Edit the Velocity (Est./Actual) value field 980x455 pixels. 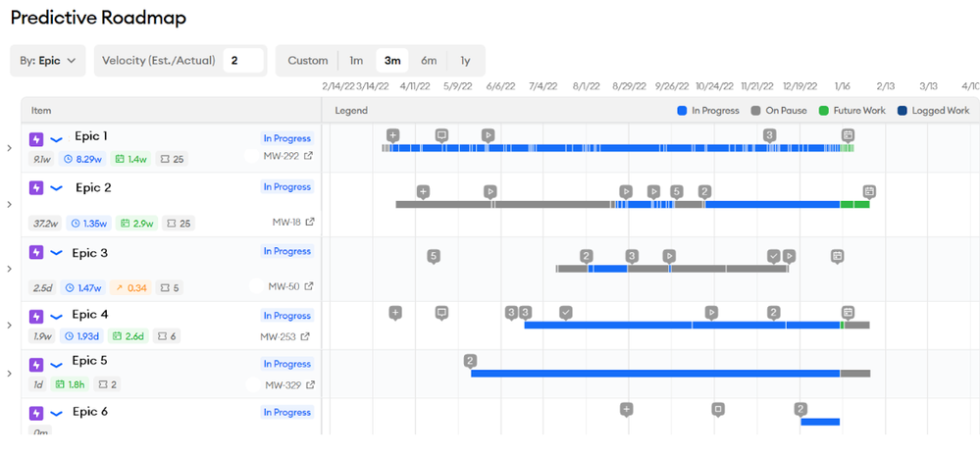[x=243, y=61]
